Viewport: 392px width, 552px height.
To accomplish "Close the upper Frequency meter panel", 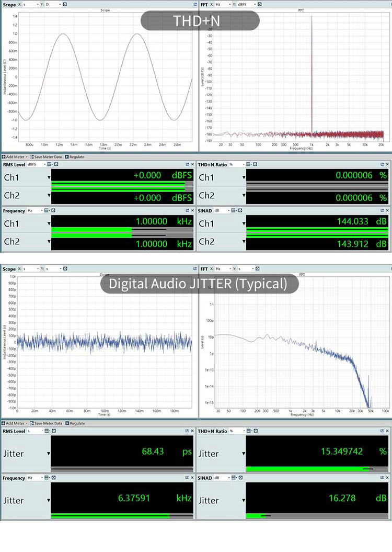I will coord(192,211).
